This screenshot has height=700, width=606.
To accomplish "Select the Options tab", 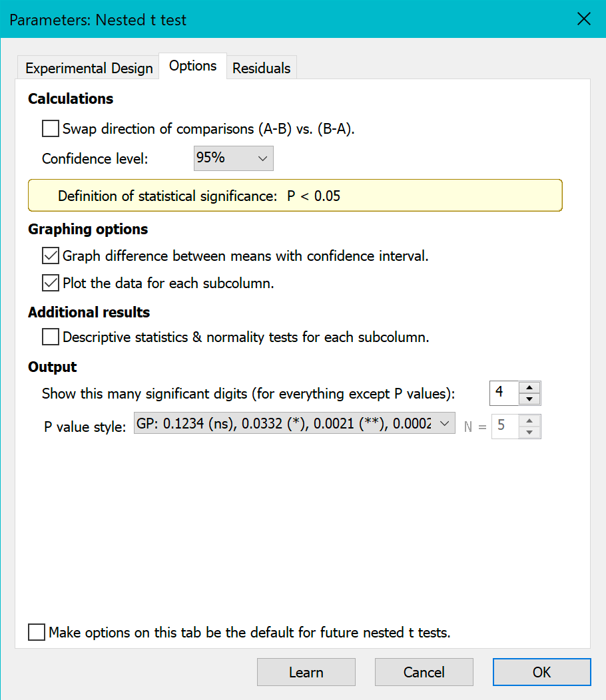I will pyautogui.click(x=192, y=66).
